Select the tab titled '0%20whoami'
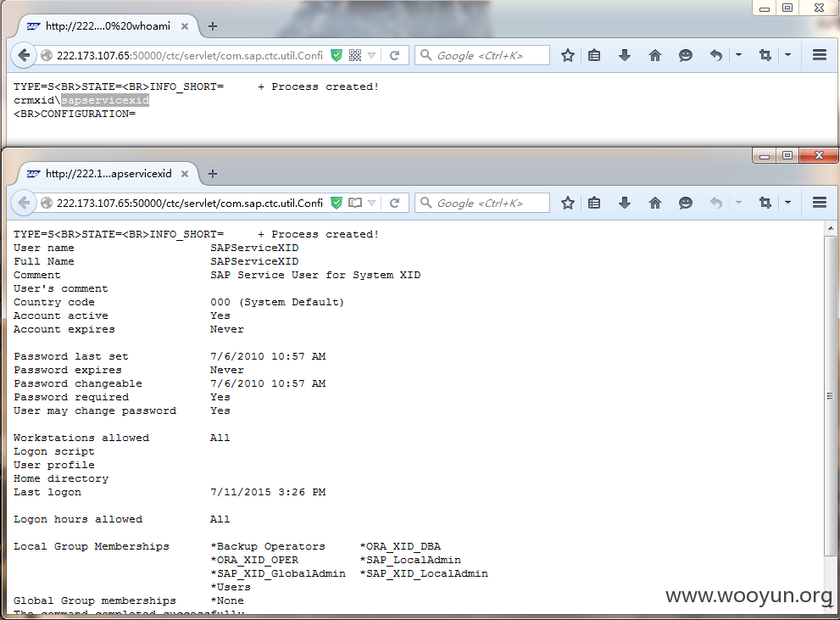The image size is (840, 620). coord(107,25)
